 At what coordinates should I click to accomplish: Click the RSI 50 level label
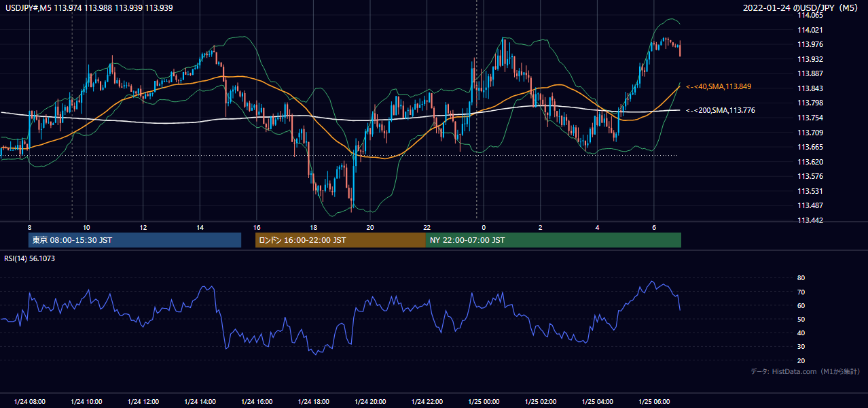801,319
